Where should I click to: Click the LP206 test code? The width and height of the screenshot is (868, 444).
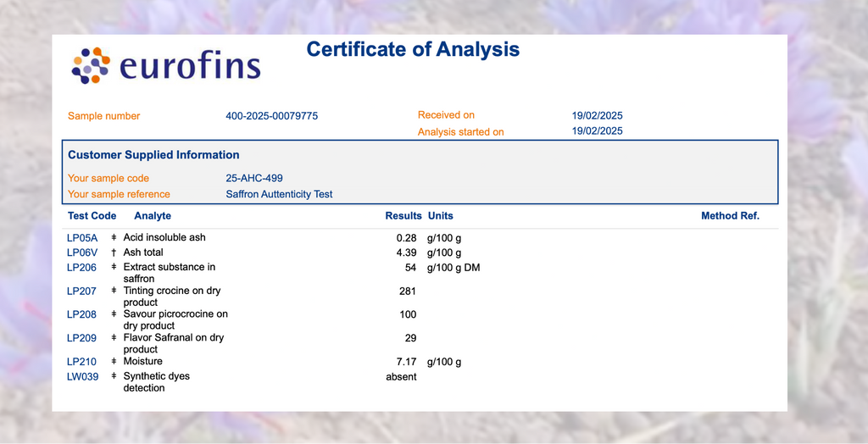[81, 268]
